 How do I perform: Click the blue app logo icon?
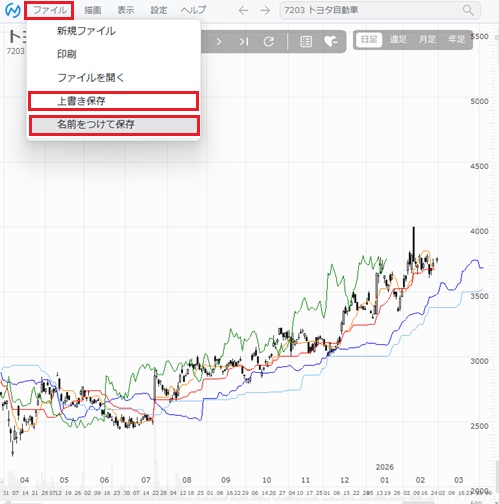(13, 11)
